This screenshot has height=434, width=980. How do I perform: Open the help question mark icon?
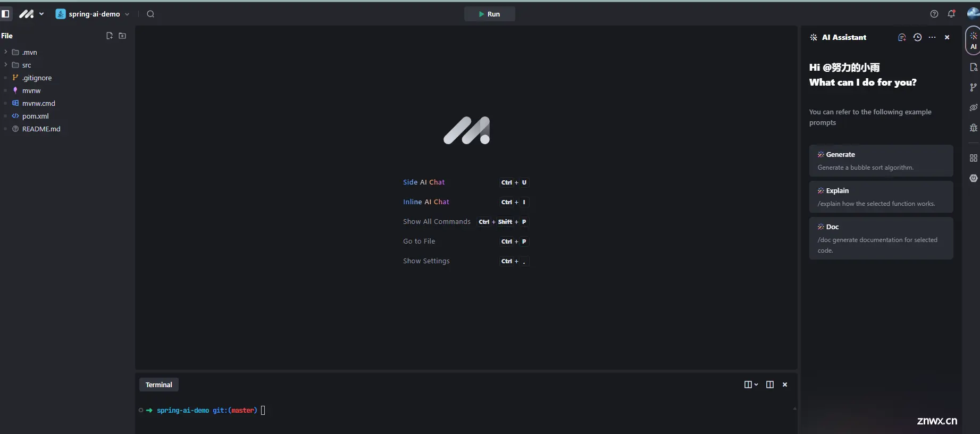point(934,14)
